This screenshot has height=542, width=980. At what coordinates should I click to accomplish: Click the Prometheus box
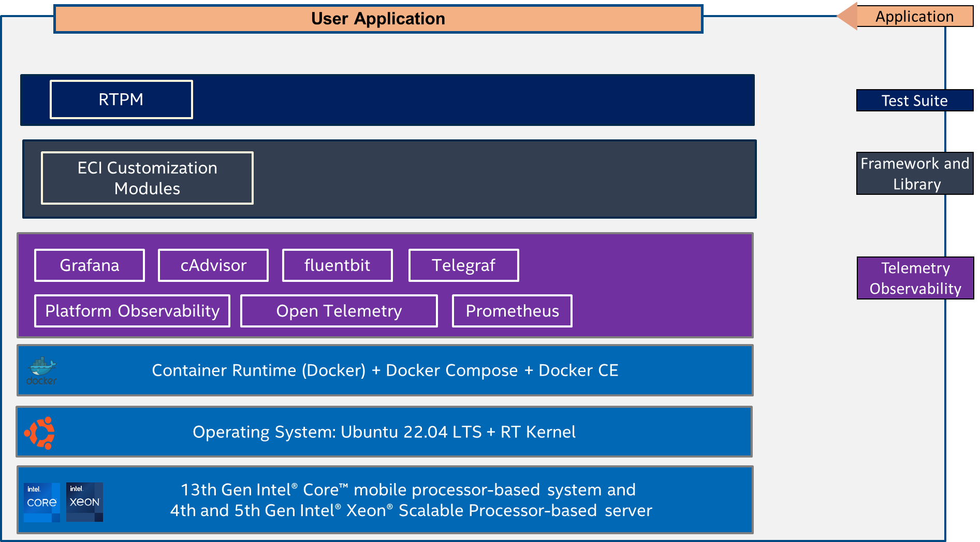(x=513, y=311)
